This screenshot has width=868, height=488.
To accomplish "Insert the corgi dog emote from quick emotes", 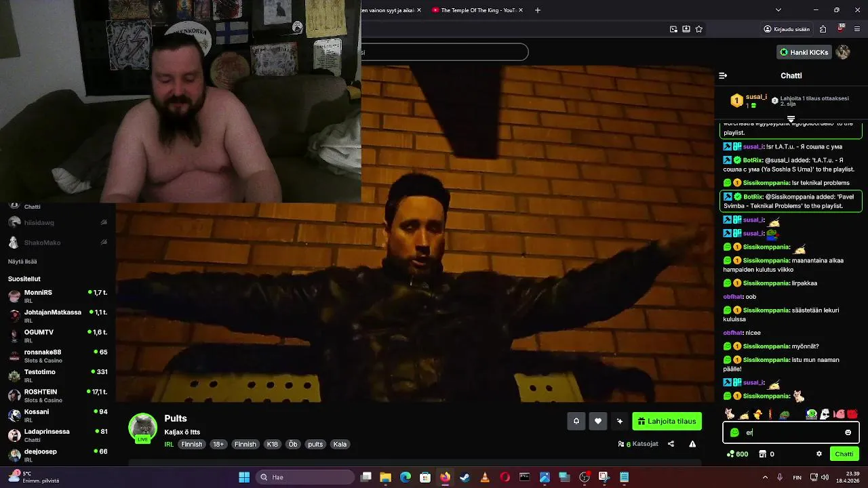I will click(x=729, y=414).
